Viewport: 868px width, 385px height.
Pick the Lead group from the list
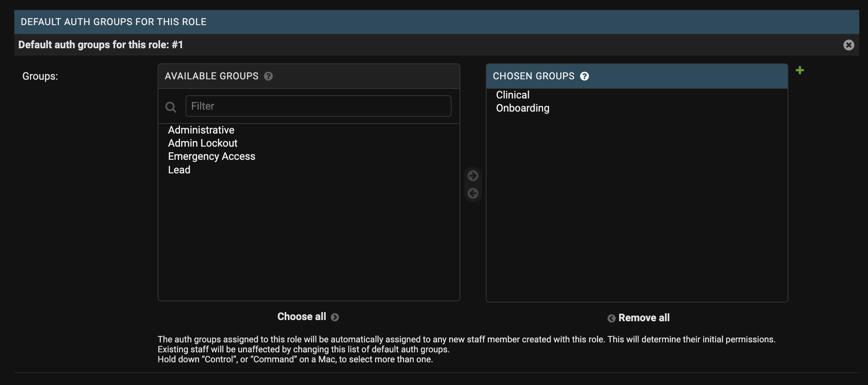pyautogui.click(x=179, y=170)
